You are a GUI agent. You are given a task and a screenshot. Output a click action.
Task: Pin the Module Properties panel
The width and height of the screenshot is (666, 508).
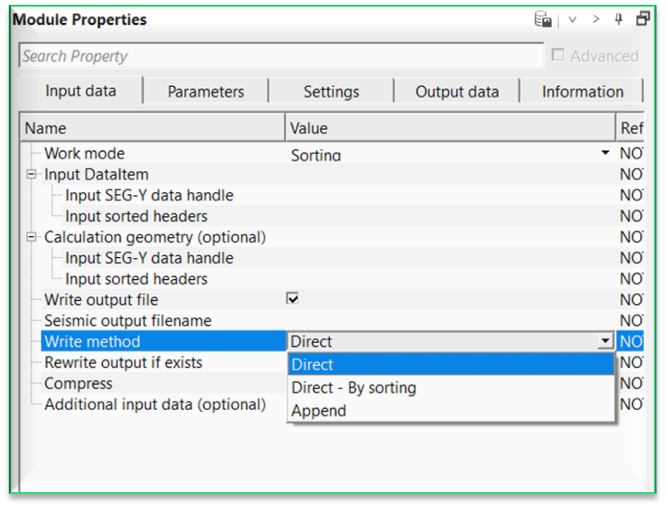619,19
